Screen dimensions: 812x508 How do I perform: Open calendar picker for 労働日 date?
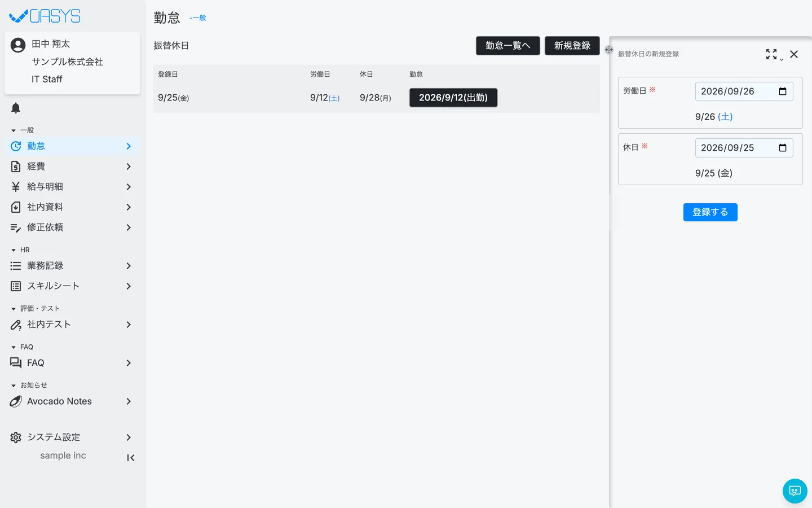pos(783,91)
